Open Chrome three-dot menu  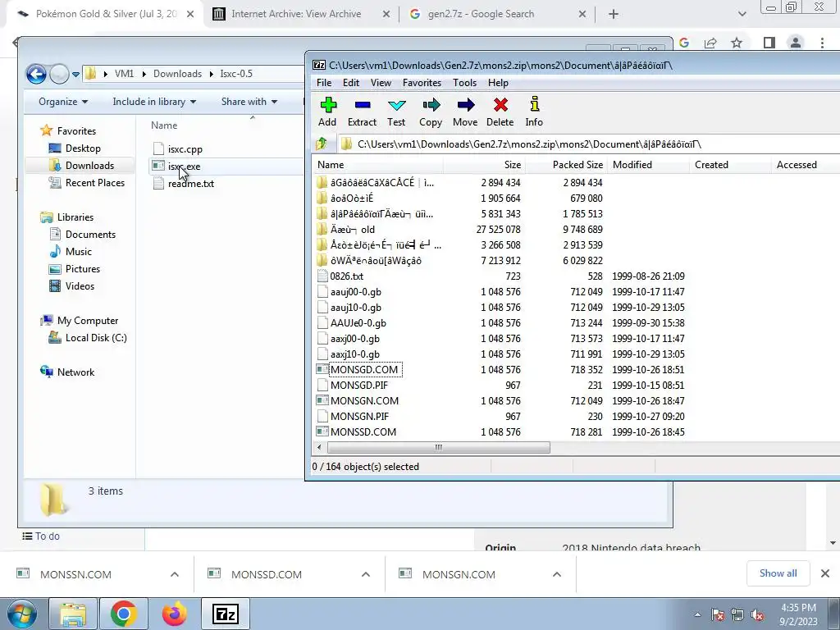(x=822, y=43)
